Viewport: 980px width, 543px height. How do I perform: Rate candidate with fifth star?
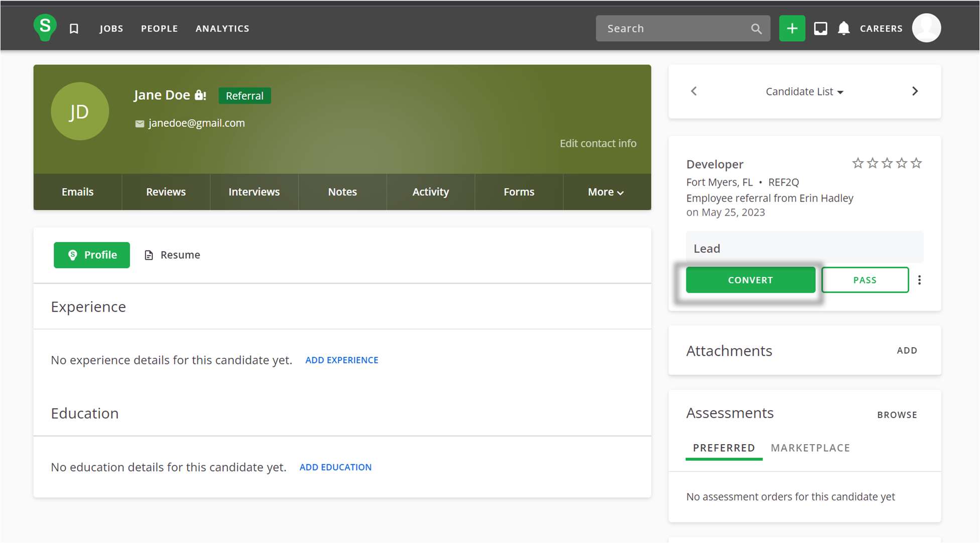[916, 163]
